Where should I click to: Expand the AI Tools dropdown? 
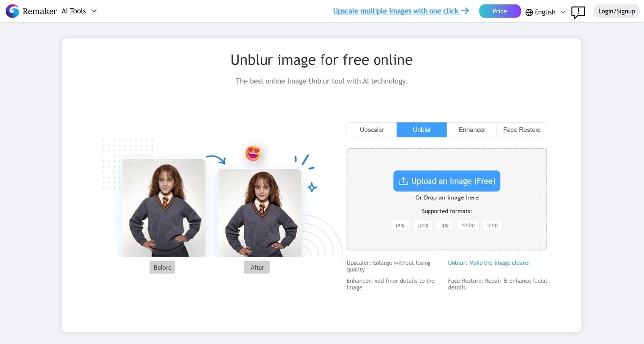pyautogui.click(x=79, y=11)
